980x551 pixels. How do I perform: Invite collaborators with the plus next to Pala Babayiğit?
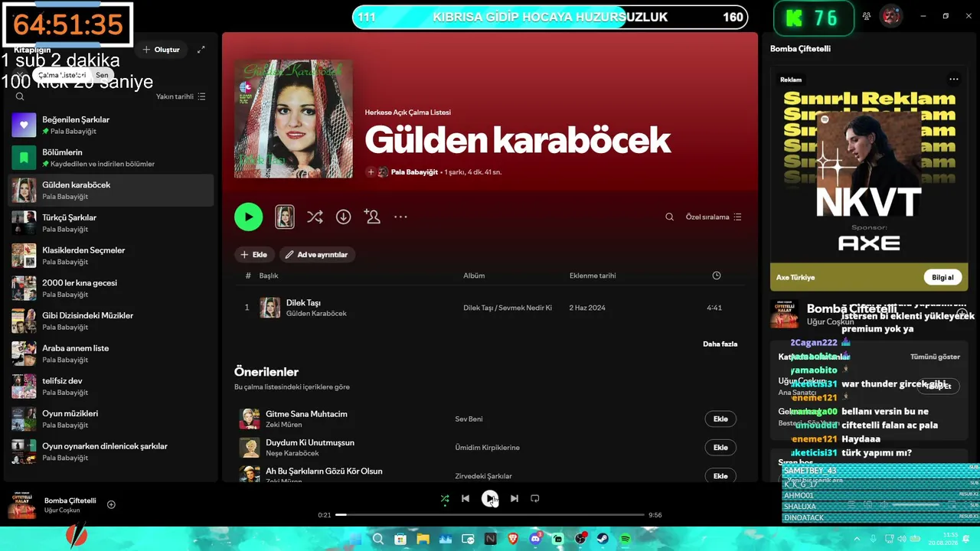coord(371,172)
